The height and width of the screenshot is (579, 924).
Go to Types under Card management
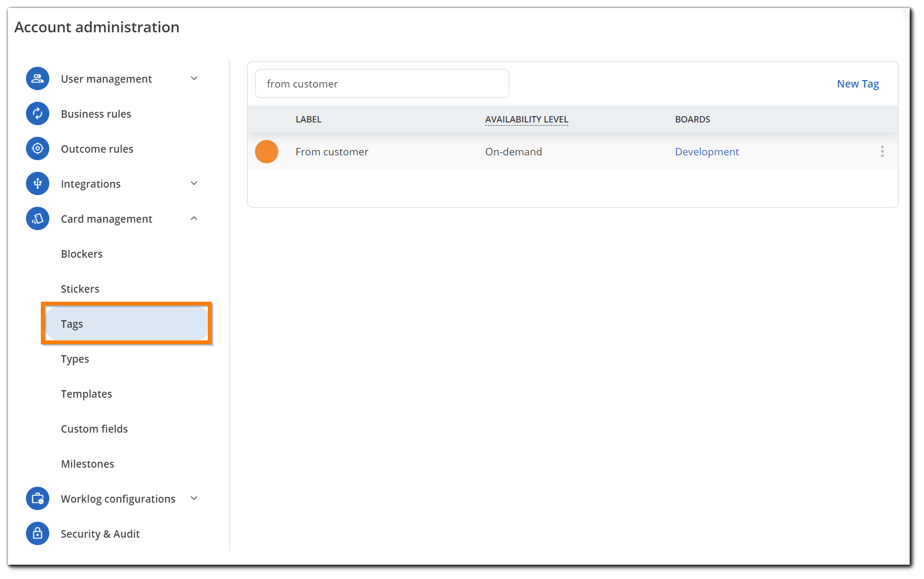[x=75, y=359]
